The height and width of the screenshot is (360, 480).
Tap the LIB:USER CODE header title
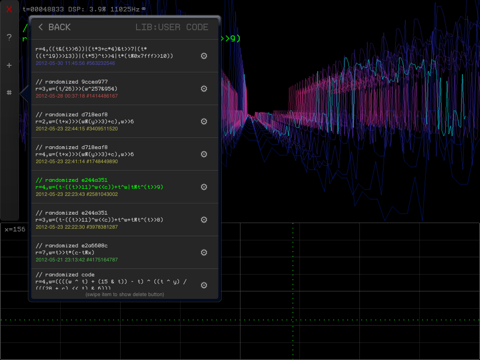click(172, 27)
